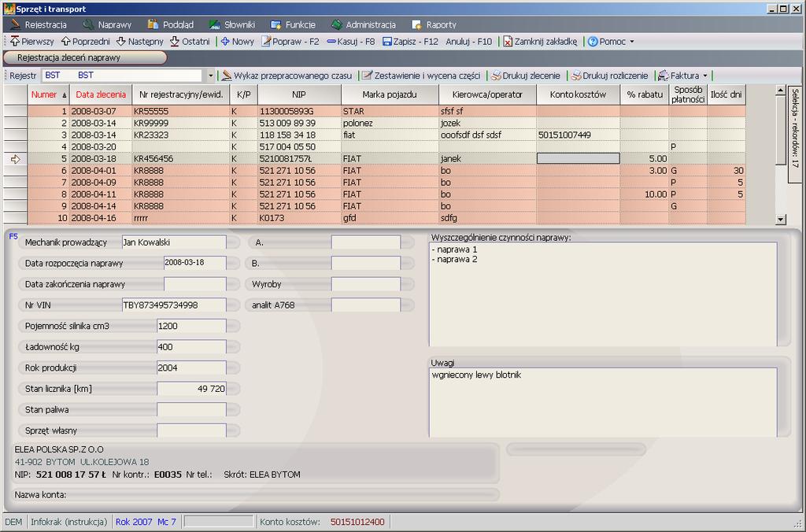
Task: Click Zapisz - F12 save button
Action: tap(410, 42)
